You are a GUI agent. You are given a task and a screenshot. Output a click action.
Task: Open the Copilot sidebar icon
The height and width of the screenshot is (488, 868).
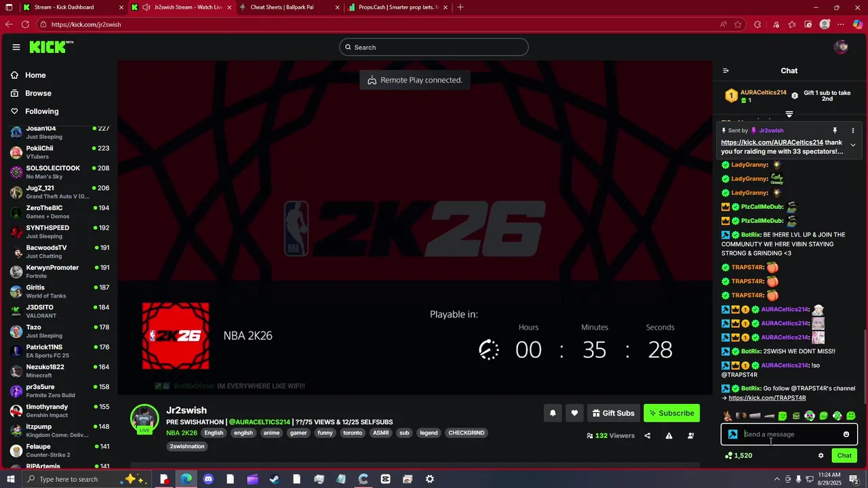coord(858,24)
